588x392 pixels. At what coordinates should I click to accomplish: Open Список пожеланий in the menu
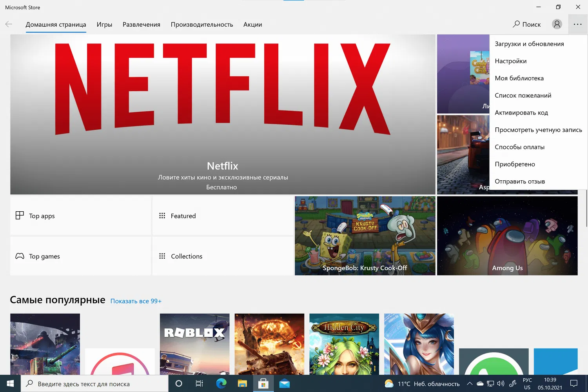pyautogui.click(x=538, y=96)
